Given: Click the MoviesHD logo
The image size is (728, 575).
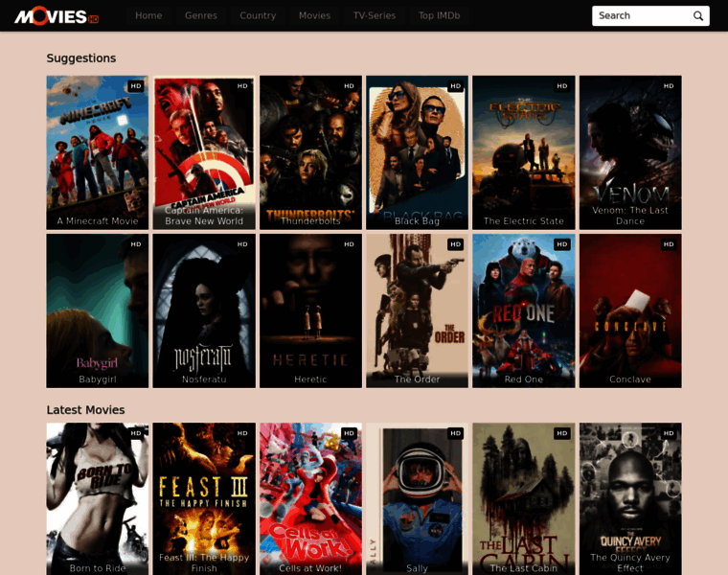Looking at the screenshot, I should point(57,15).
